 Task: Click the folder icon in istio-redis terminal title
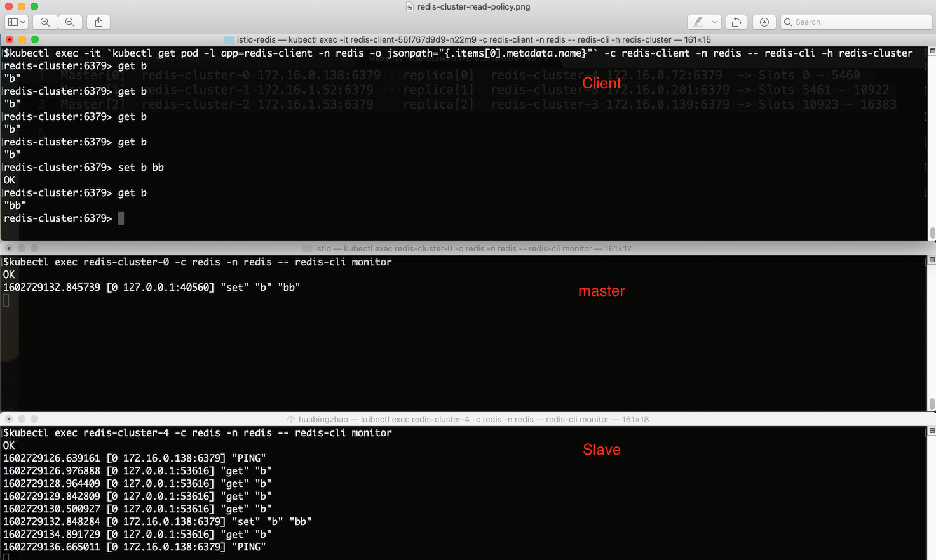pyautogui.click(x=229, y=39)
